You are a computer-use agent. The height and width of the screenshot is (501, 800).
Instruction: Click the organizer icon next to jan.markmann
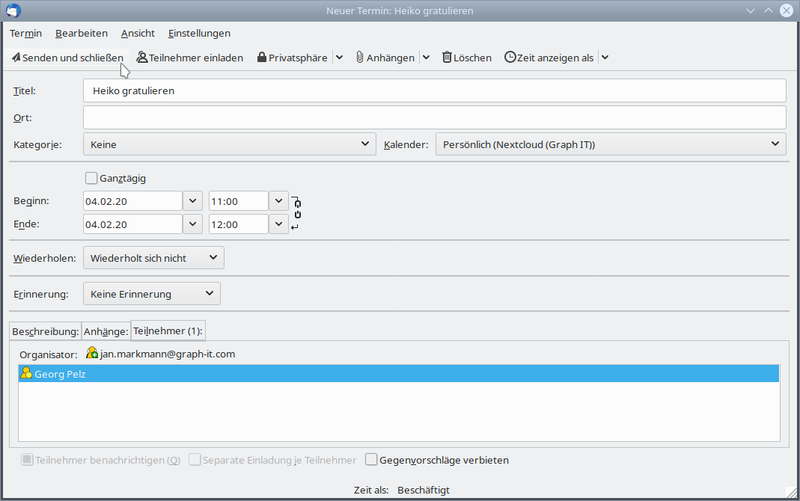click(x=92, y=353)
